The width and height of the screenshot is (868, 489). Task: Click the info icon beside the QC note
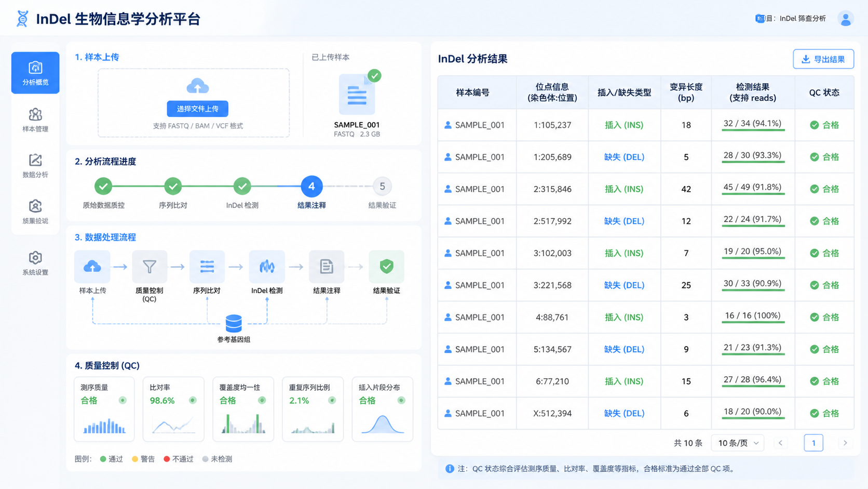pyautogui.click(x=450, y=469)
